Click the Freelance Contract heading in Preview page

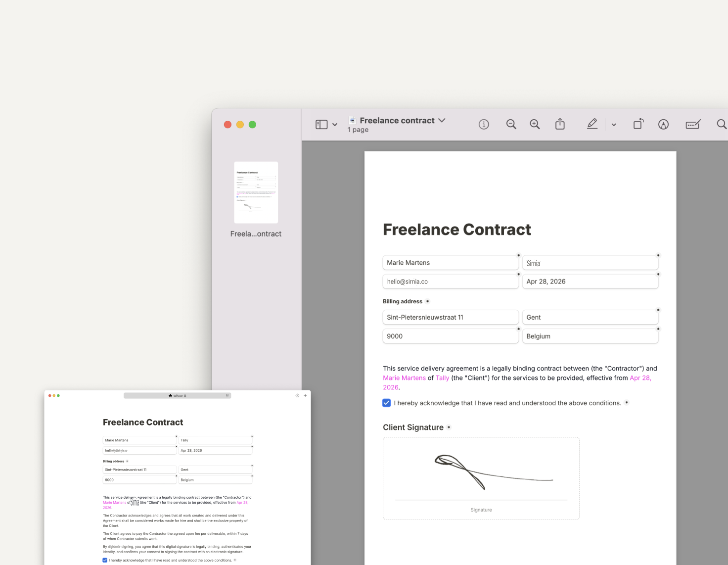coord(457,230)
